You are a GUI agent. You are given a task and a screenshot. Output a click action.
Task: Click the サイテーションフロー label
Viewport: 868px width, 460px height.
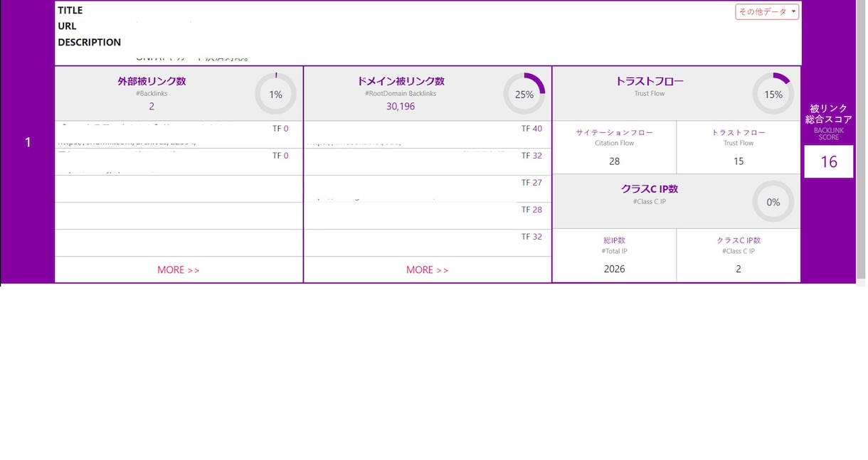tap(615, 132)
